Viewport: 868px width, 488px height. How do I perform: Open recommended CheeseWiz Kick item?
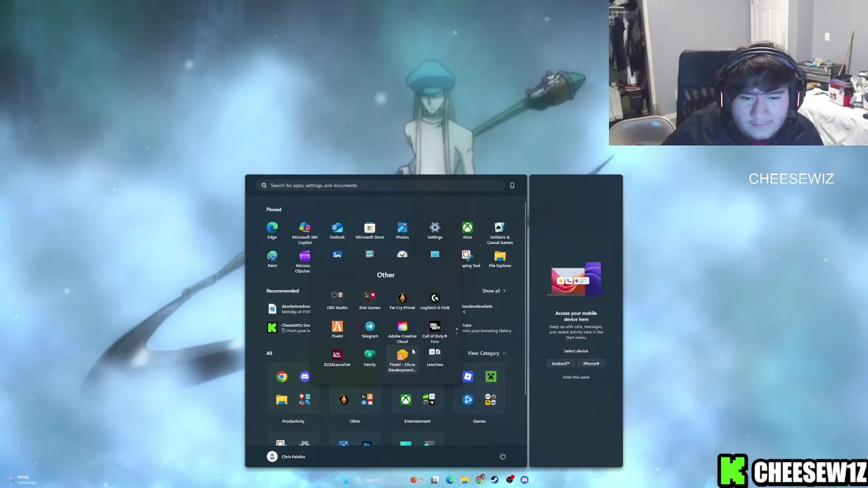(289, 328)
